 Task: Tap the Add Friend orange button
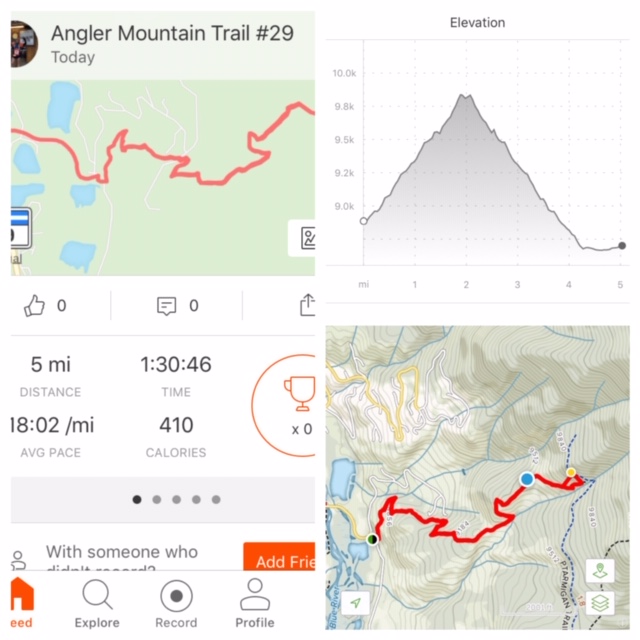(280, 557)
